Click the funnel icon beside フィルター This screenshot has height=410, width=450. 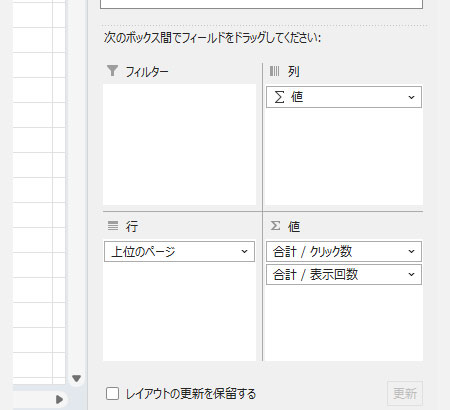[x=112, y=71]
